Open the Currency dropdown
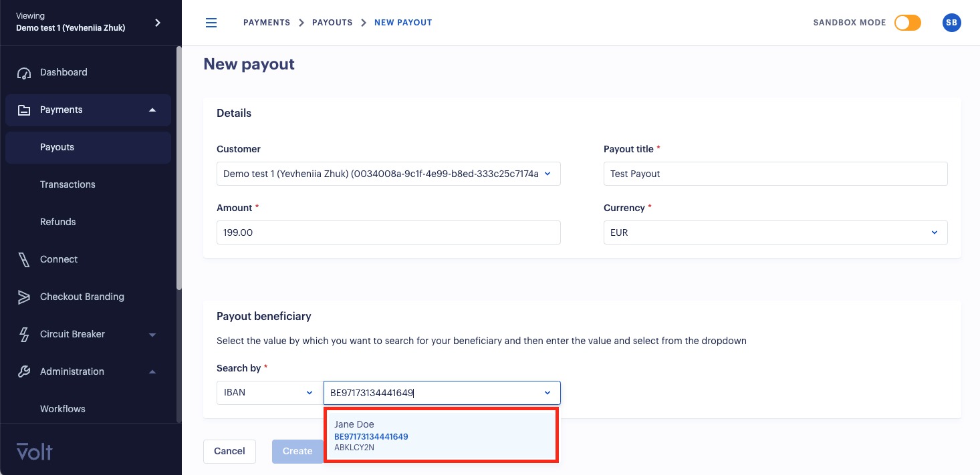Screen dimensions: 980x475 pos(775,232)
